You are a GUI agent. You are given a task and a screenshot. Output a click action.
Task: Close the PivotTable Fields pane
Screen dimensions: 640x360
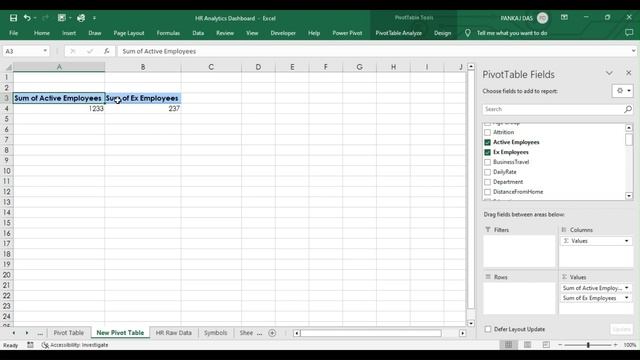pos(629,73)
